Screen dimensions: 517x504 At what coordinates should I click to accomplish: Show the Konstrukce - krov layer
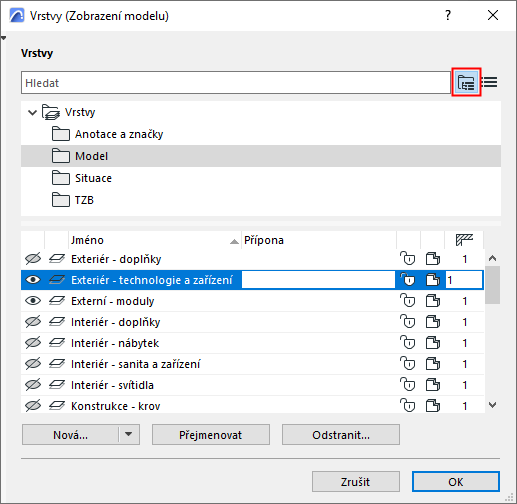[x=33, y=406]
